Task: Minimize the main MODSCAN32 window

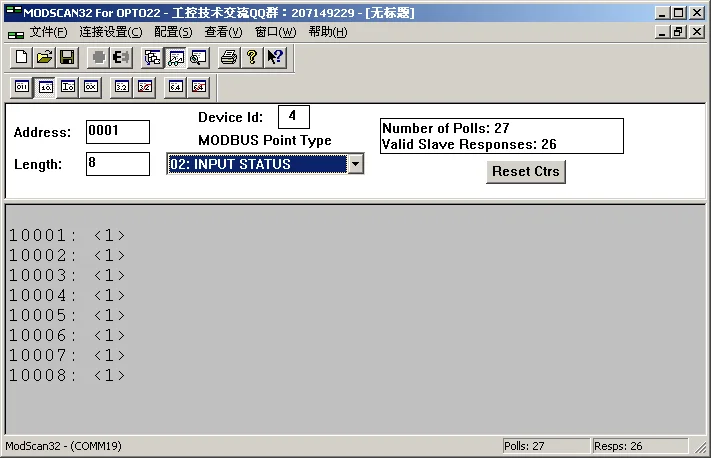Action: coord(662,13)
